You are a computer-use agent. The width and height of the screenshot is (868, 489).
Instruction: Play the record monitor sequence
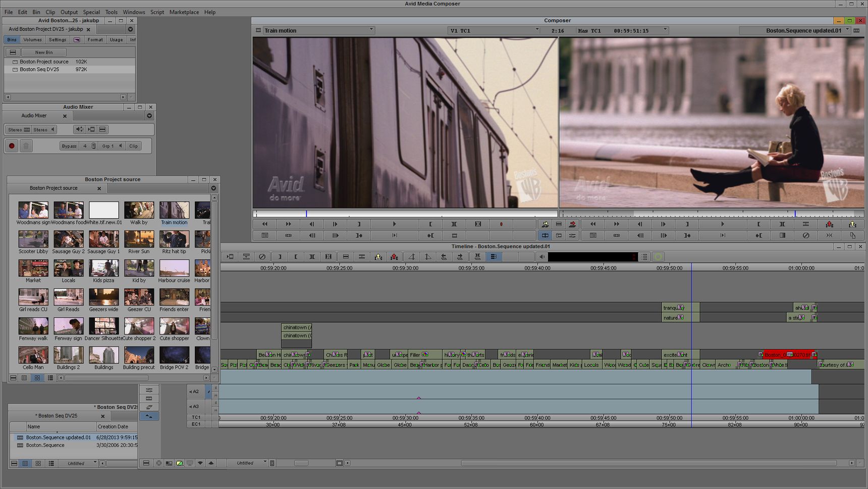click(x=723, y=224)
